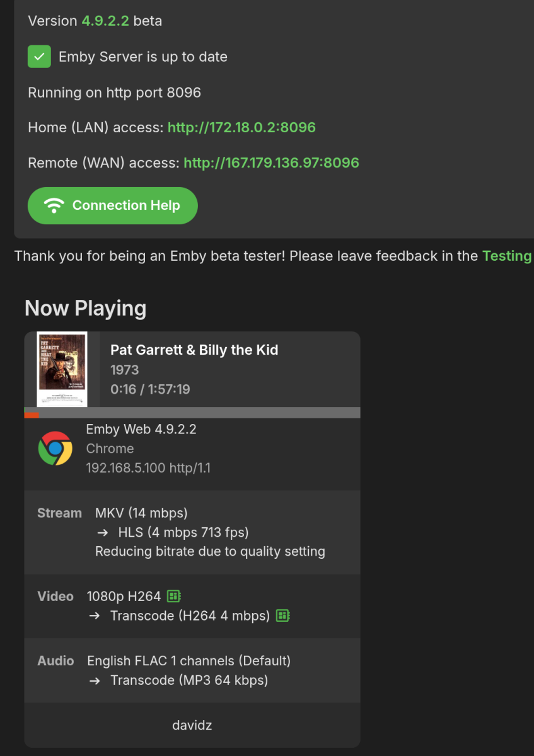Viewport: 534px width, 756px height.
Task: Click the arrow icon in the Video transcode row
Action: click(95, 616)
